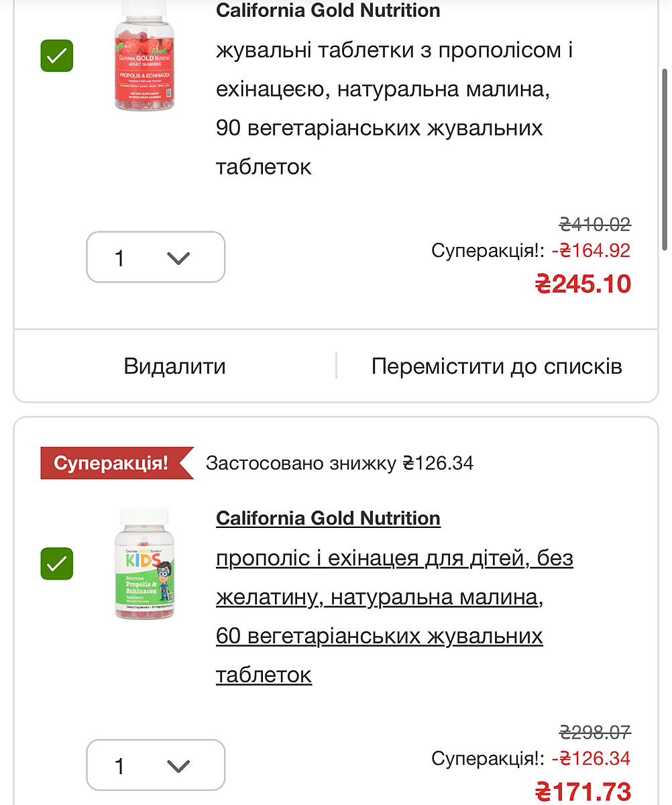Open quantity dropdown for the 90-tablet gummies
Viewport: 672px width, 805px height.
click(x=156, y=258)
